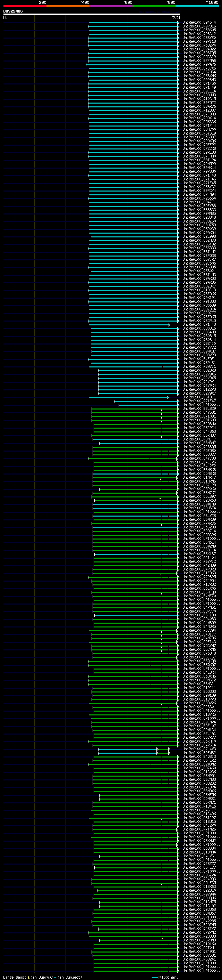Click the green ~80% identity legend bar
222x980 pixels.
[x=154, y=6]
